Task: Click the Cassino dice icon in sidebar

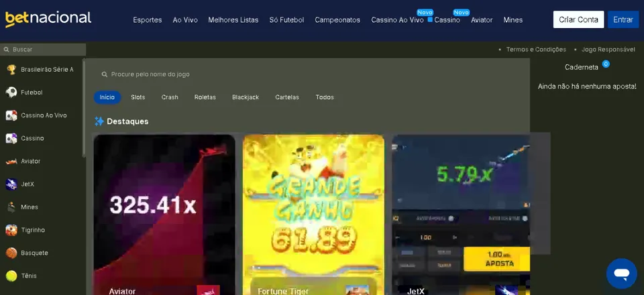Action: (x=11, y=138)
